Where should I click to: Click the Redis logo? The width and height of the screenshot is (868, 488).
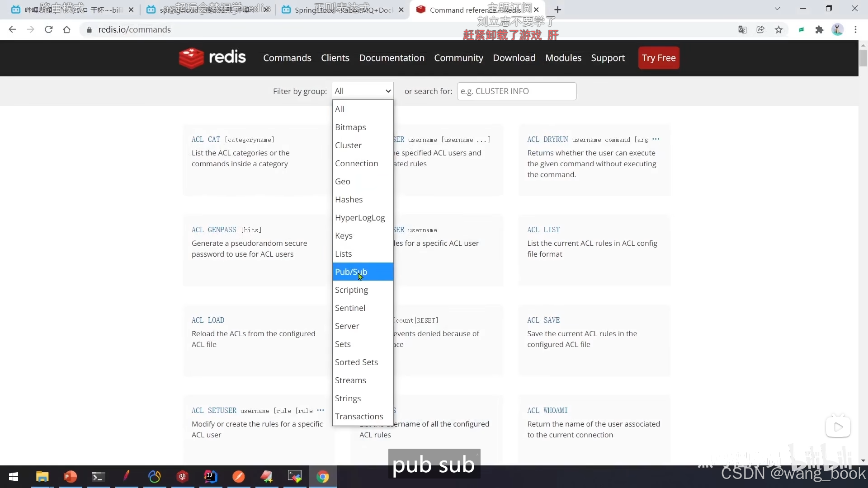pos(212,58)
